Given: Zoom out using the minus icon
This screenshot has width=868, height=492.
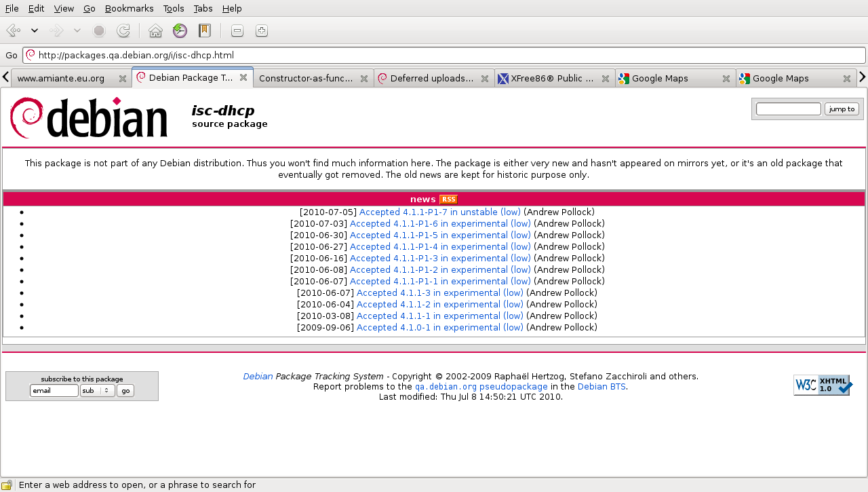Looking at the screenshot, I should click(237, 31).
